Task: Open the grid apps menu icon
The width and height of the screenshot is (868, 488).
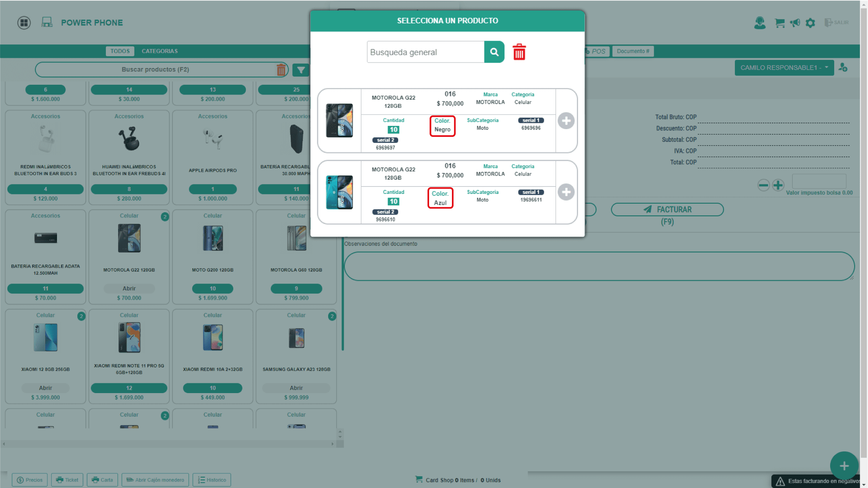Action: click(24, 22)
